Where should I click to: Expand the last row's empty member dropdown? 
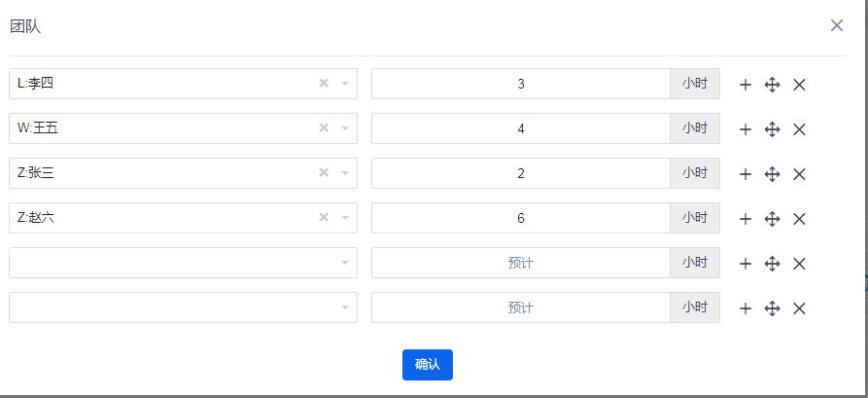click(345, 308)
